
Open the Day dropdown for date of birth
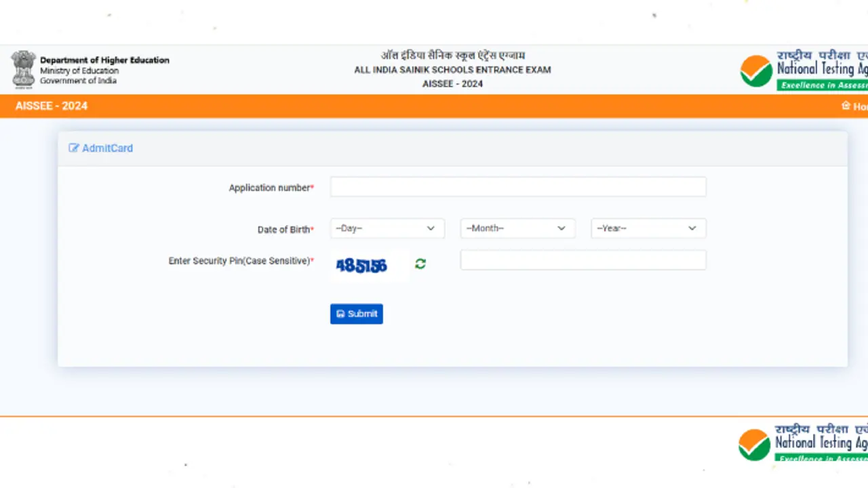(387, 228)
